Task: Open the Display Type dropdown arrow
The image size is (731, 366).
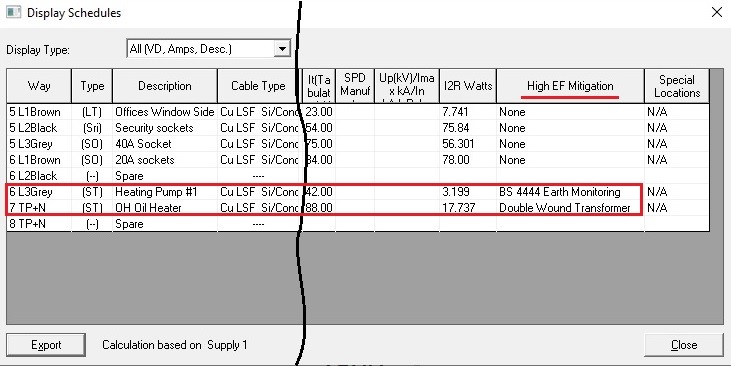Action: click(x=282, y=49)
